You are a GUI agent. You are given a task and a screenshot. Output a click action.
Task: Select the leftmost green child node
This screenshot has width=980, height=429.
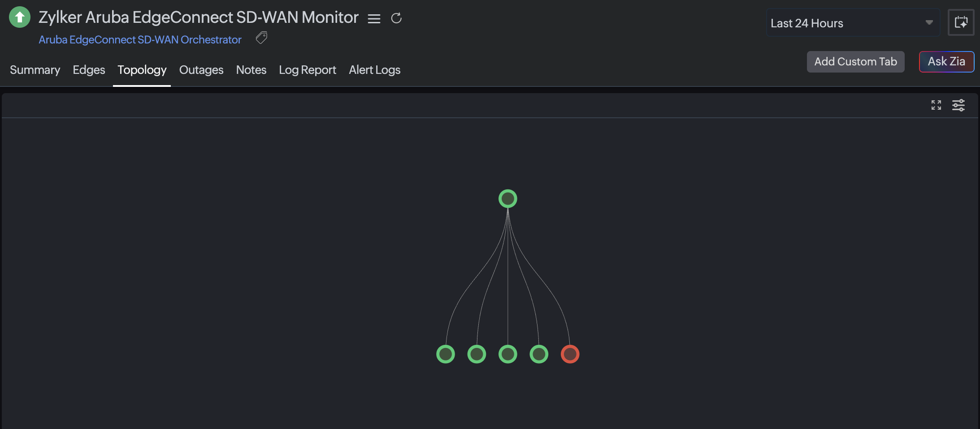click(446, 354)
